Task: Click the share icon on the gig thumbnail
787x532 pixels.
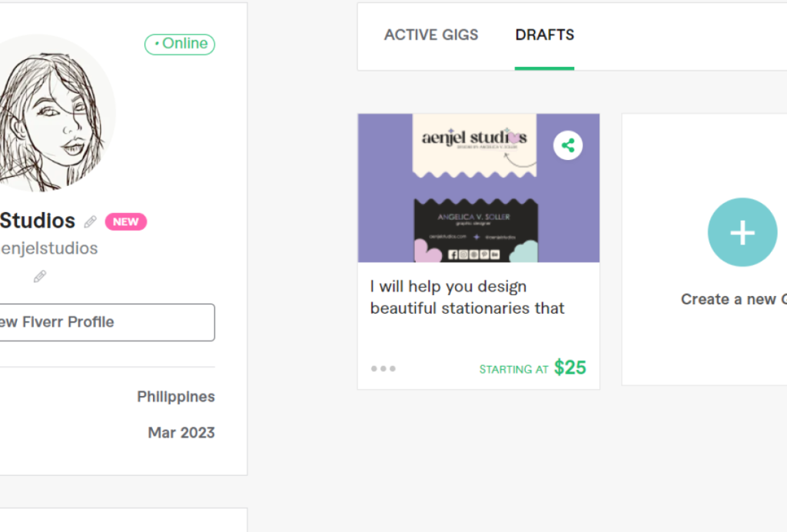Action: tap(568, 145)
